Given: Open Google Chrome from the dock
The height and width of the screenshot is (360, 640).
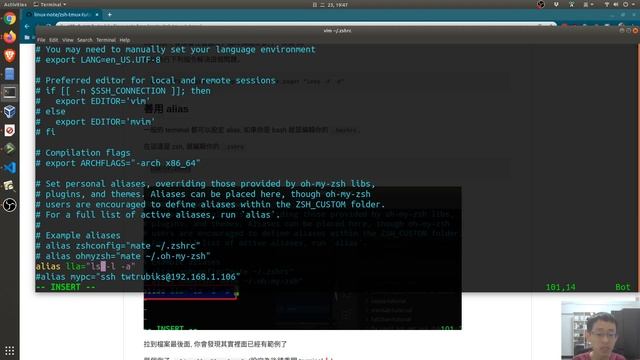Looking at the screenshot, I should [10, 18].
